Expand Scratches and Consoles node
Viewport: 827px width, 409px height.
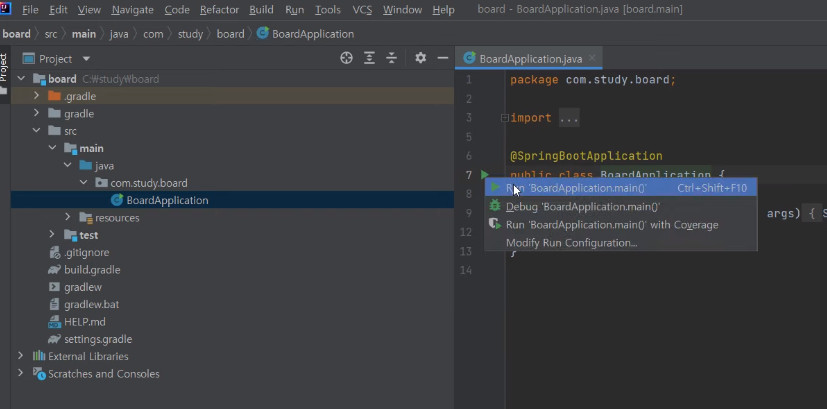(x=21, y=374)
